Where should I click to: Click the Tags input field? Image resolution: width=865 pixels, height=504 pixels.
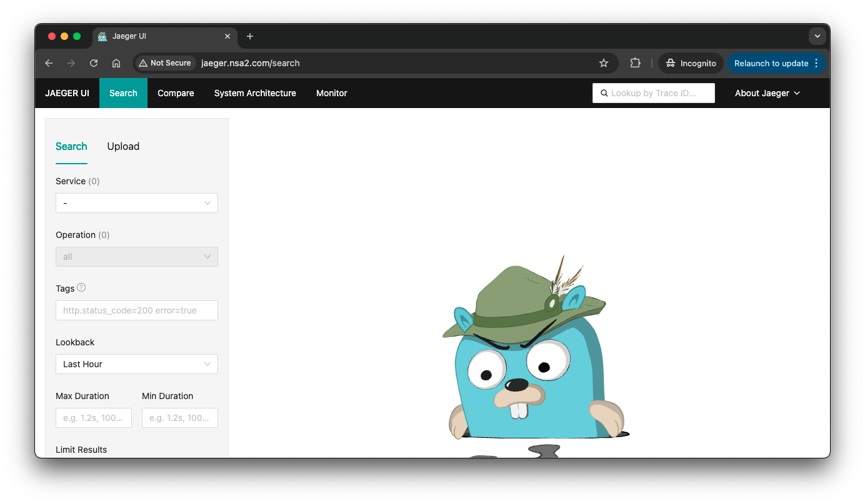pyautogui.click(x=137, y=310)
